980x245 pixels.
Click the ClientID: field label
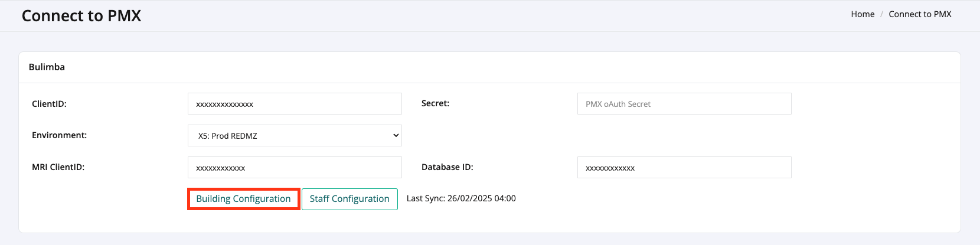[49, 104]
